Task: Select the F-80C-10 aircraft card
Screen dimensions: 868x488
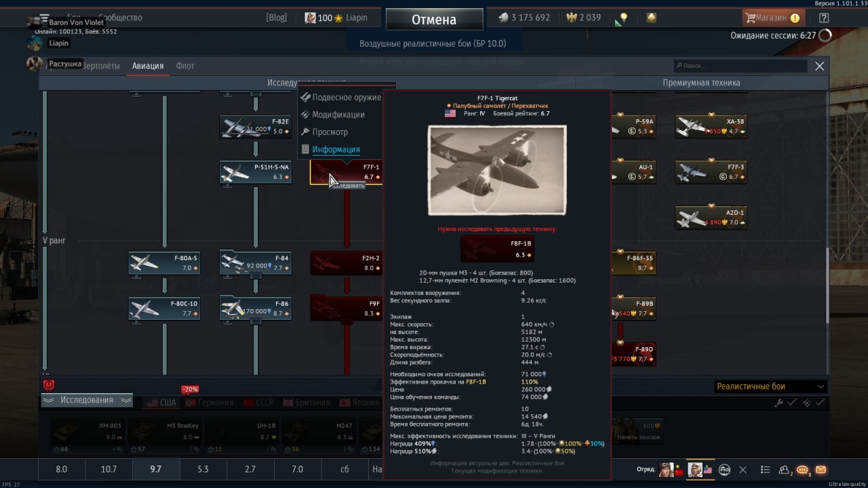Action: pyautogui.click(x=165, y=308)
